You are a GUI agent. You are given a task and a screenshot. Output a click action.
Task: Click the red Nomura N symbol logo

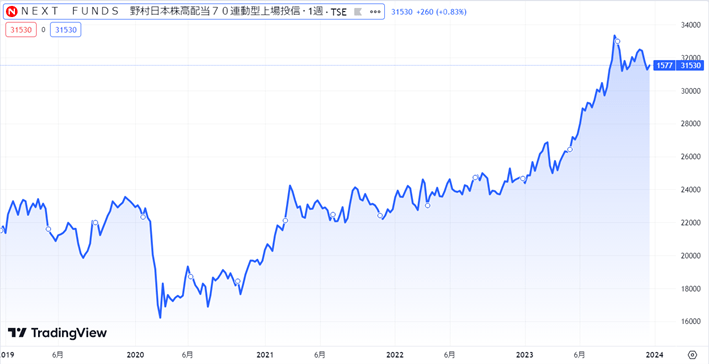12,12
